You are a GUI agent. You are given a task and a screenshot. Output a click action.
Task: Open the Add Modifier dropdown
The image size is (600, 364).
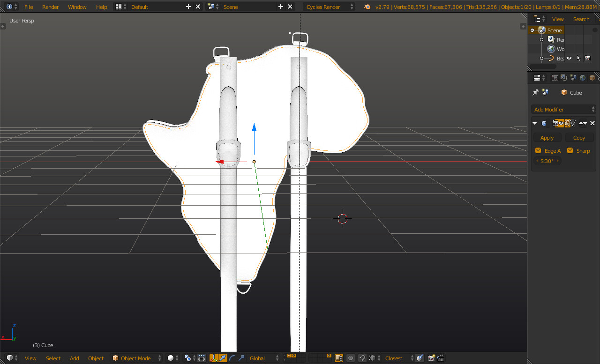point(564,109)
